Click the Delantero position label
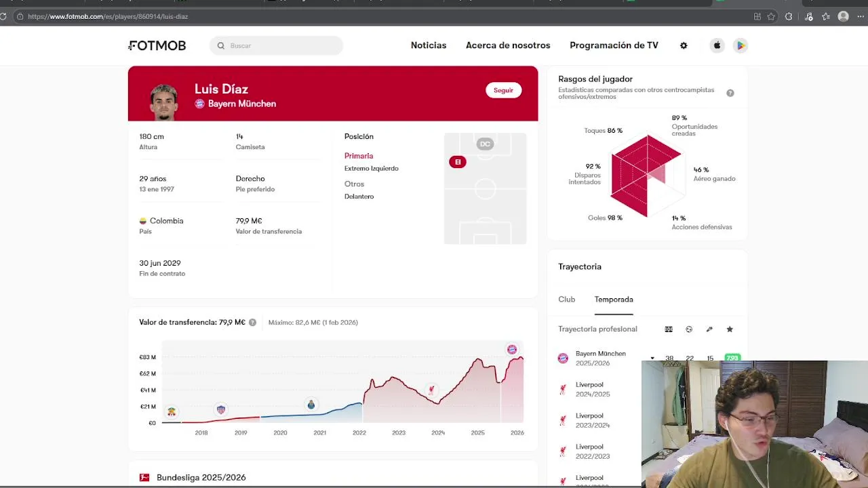868x488 pixels. (359, 197)
